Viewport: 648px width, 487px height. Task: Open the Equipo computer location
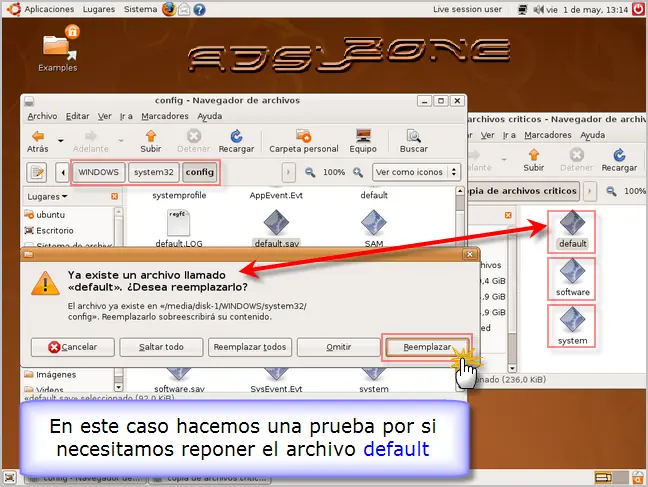(x=363, y=141)
